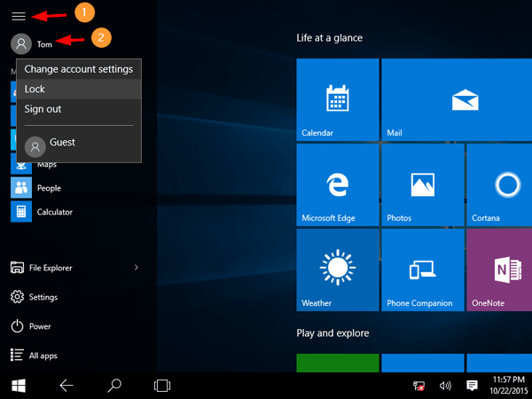Launch the Phone Companion tile
Viewport: 532px width, 399px height.
pyautogui.click(x=422, y=270)
